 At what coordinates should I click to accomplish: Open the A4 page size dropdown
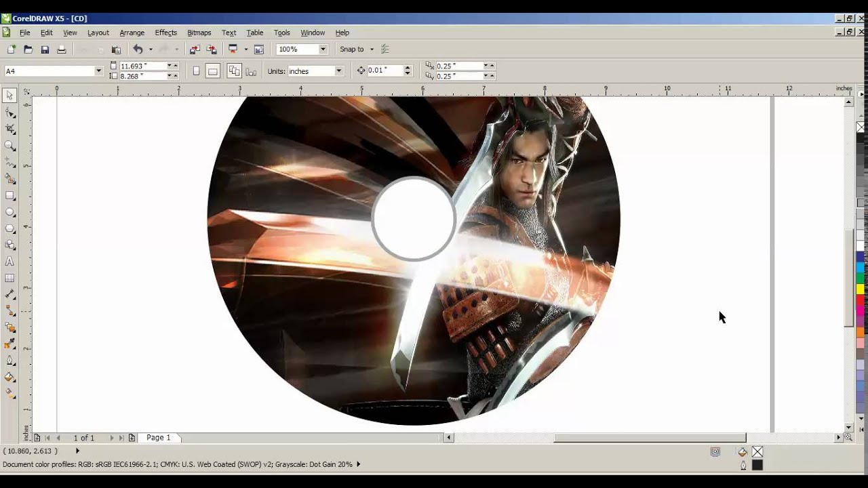[x=98, y=71]
